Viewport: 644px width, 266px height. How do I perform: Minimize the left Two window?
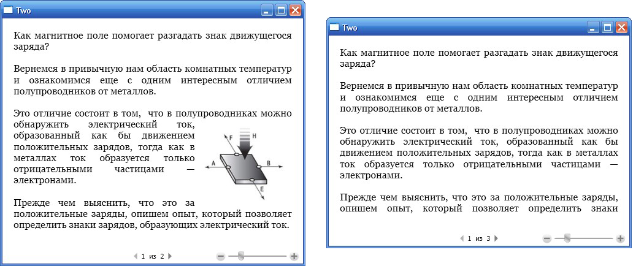267,10
